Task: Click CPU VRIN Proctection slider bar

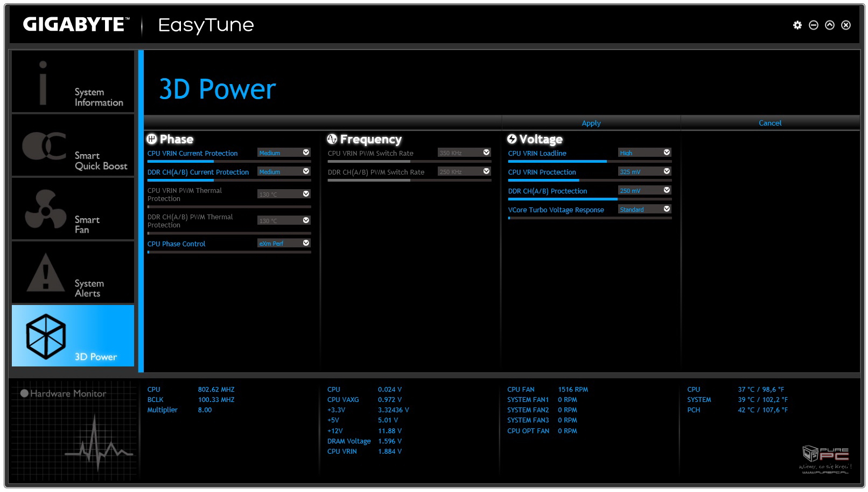Action: tap(590, 180)
